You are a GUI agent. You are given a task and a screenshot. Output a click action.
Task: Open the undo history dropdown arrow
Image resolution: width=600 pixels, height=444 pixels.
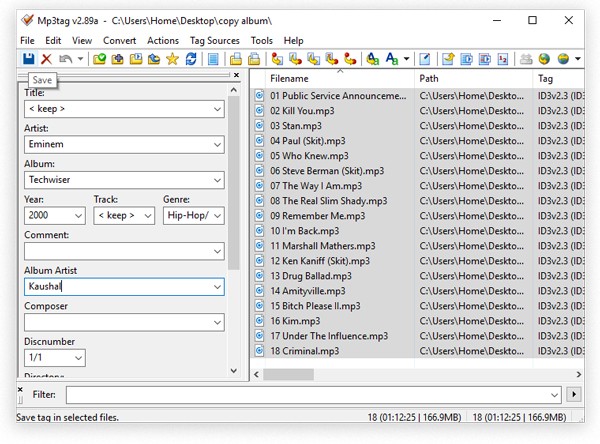coord(80,59)
